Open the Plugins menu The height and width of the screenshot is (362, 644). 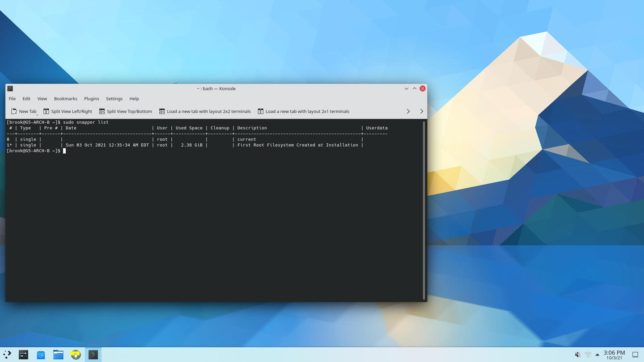click(92, 98)
